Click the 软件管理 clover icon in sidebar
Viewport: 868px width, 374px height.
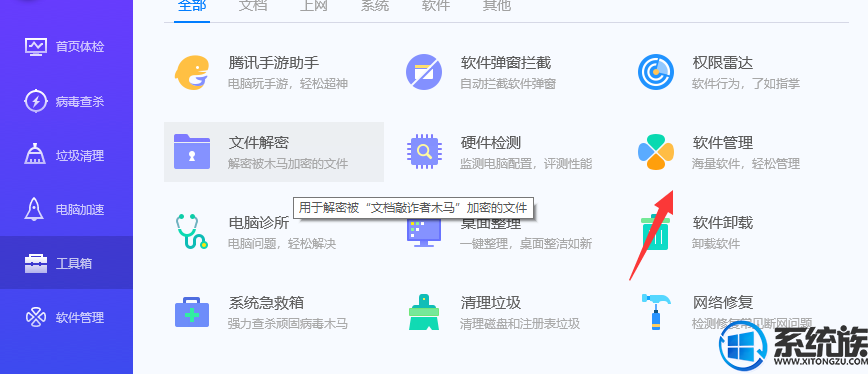[x=36, y=318]
